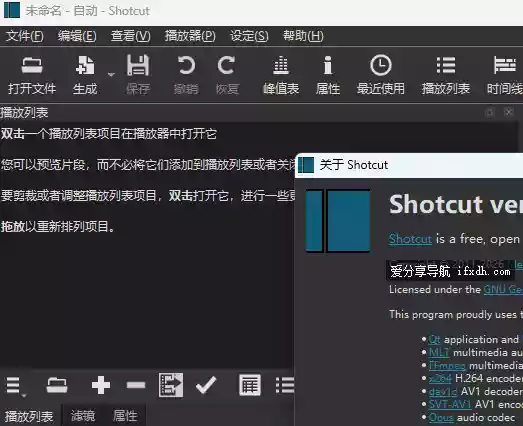Open the SVT-AV1 link in About dialog

point(450,404)
